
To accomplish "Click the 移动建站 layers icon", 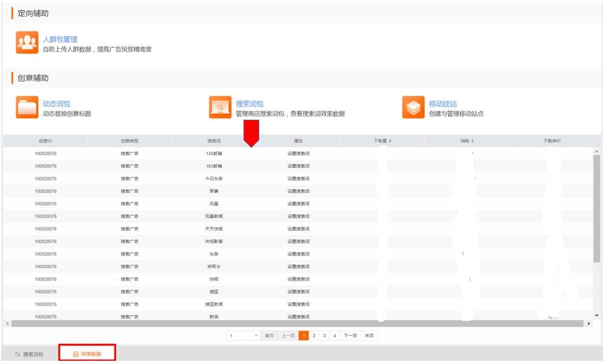I will click(413, 108).
